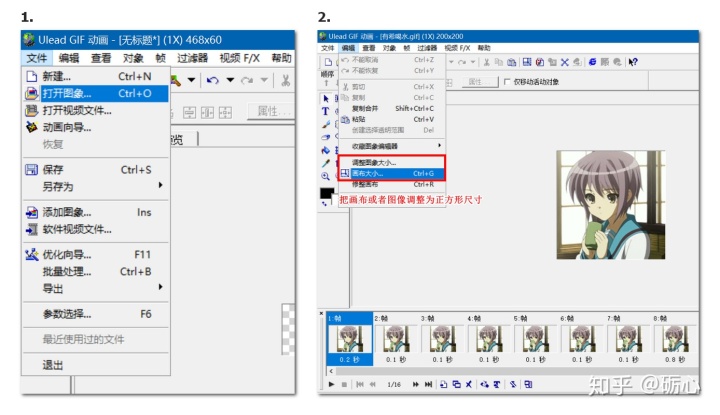Toggle 仅移动活动对象 checkbox
Viewport: 720px width, 415px height.
507,82
